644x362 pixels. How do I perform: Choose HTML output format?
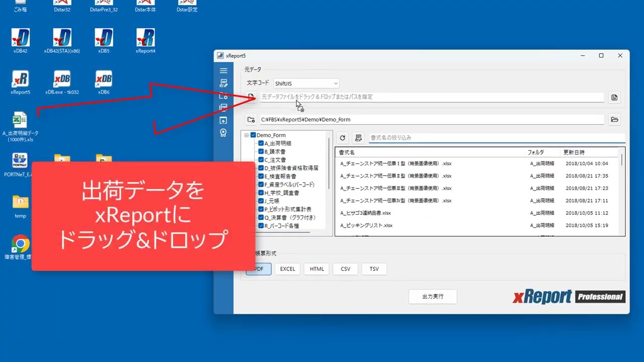pyautogui.click(x=317, y=269)
